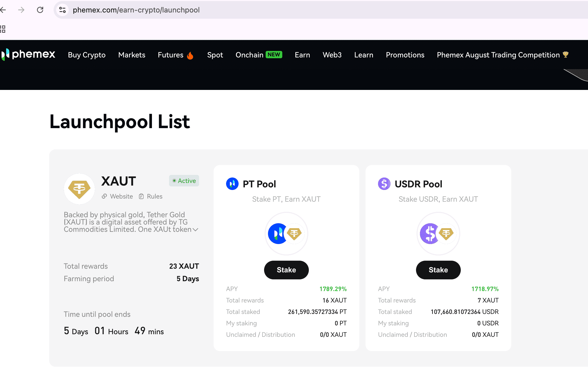
Task: Open the Learn menu
Action: coord(364,55)
